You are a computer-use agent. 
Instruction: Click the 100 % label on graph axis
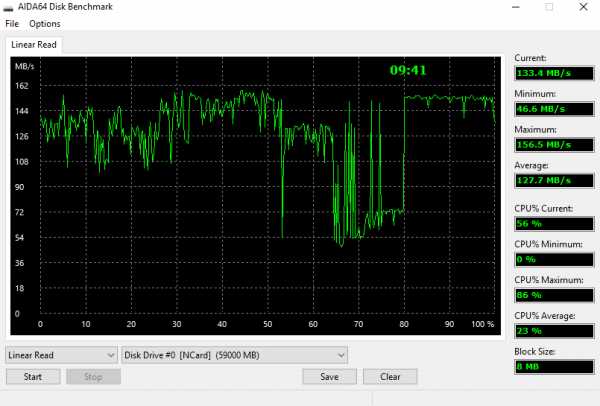[483, 324]
